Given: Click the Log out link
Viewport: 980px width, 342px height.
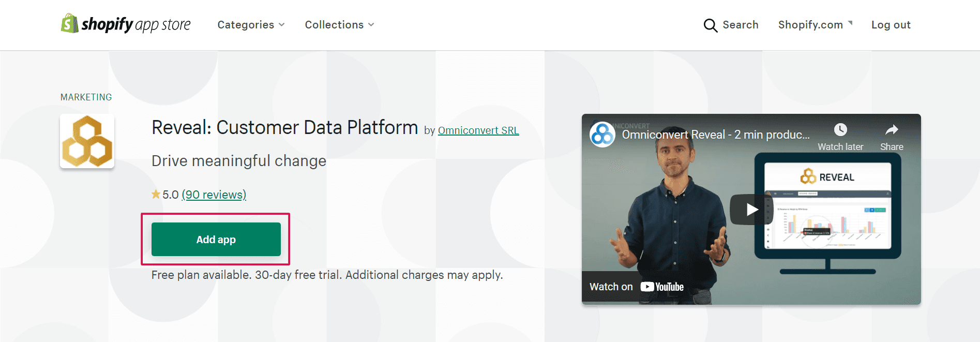Looking at the screenshot, I should [x=891, y=25].
